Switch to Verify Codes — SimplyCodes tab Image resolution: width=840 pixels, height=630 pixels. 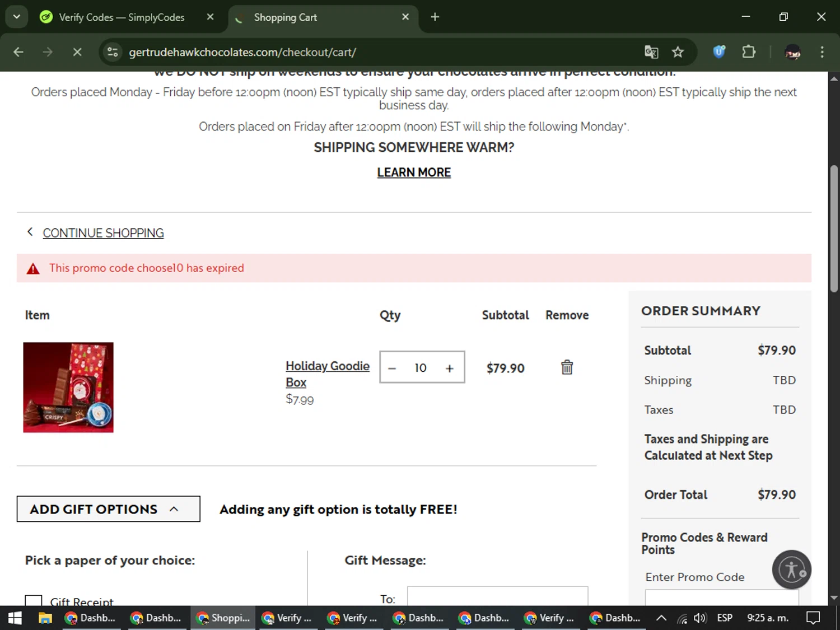(x=122, y=17)
